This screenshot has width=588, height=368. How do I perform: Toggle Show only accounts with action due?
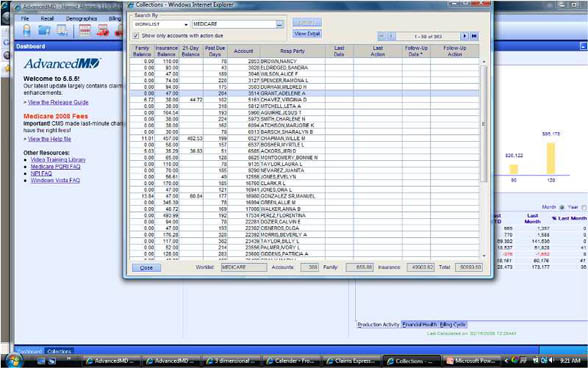136,36
